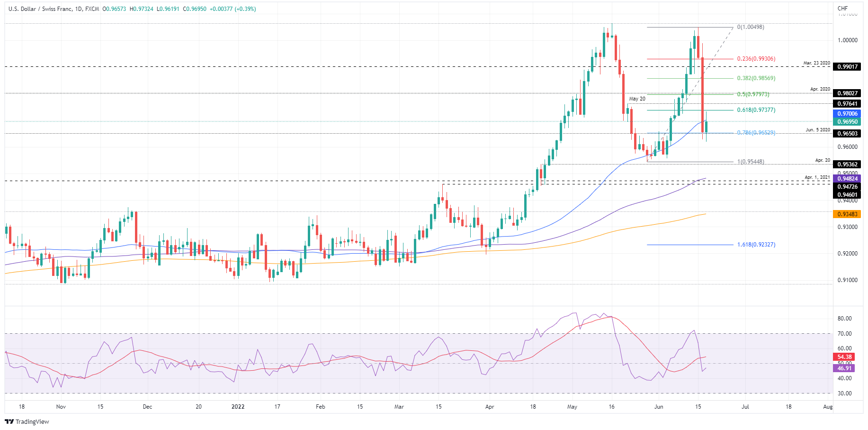Click the 2022 label on time axis

click(238, 407)
